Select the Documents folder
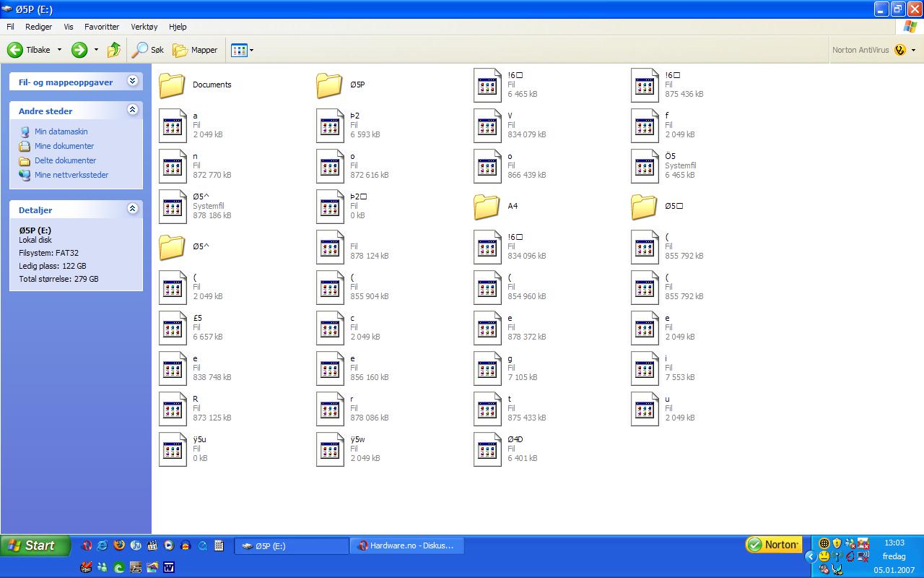924x578 pixels. [195, 85]
